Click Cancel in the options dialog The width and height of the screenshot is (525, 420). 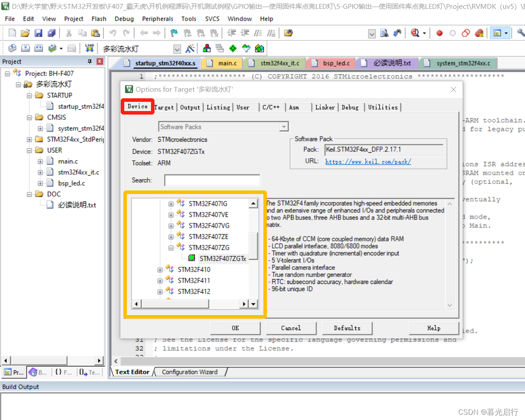tap(291, 328)
